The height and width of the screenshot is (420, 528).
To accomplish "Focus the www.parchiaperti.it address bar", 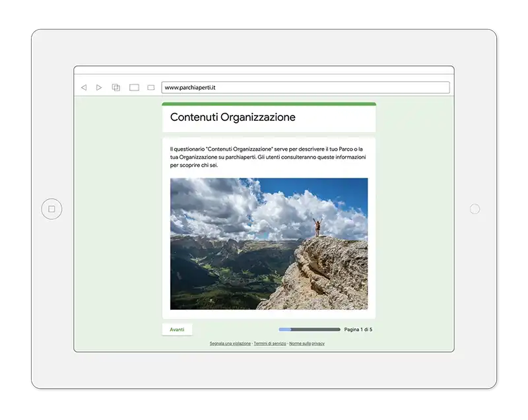I will point(305,87).
